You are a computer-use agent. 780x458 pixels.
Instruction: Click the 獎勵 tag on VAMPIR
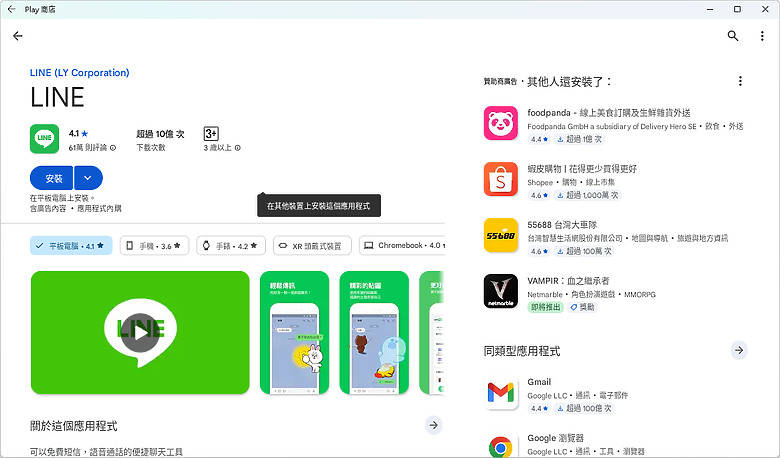pos(583,307)
